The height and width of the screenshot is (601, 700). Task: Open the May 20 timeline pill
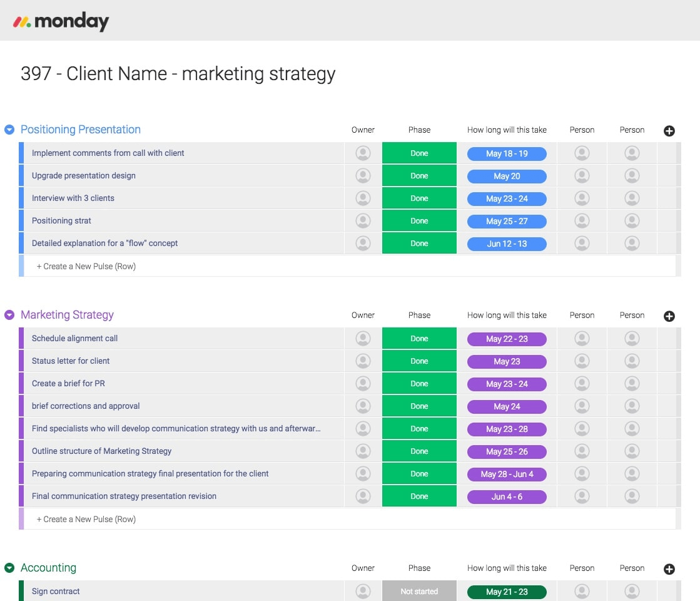[x=507, y=177]
